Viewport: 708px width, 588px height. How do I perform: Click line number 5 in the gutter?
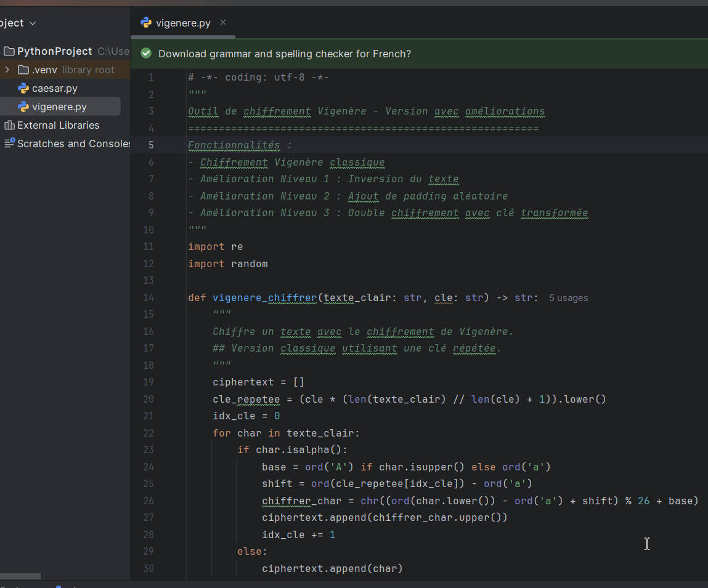click(x=151, y=145)
